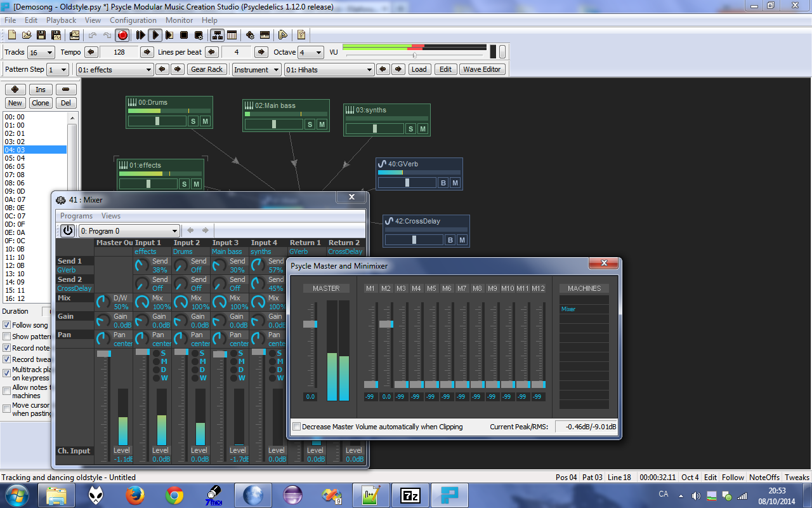812x508 pixels.
Task: Show the machine view toolbar icon
Action: (x=218, y=35)
